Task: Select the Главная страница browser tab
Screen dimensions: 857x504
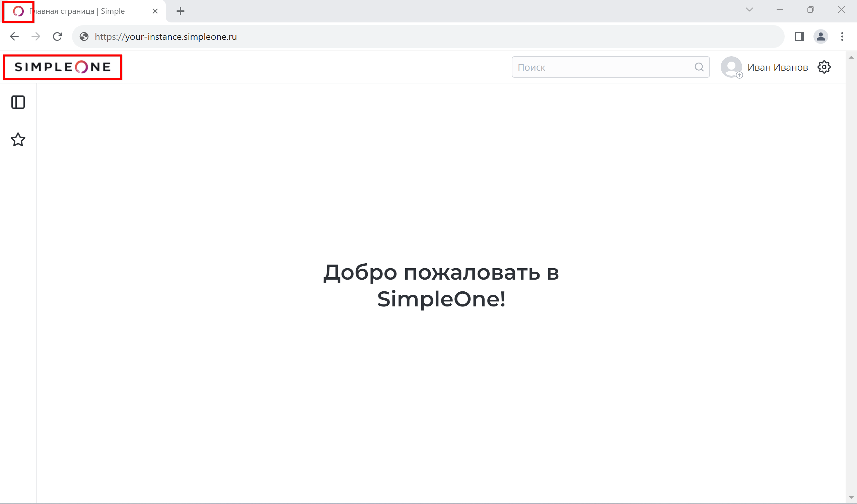Action: point(78,11)
